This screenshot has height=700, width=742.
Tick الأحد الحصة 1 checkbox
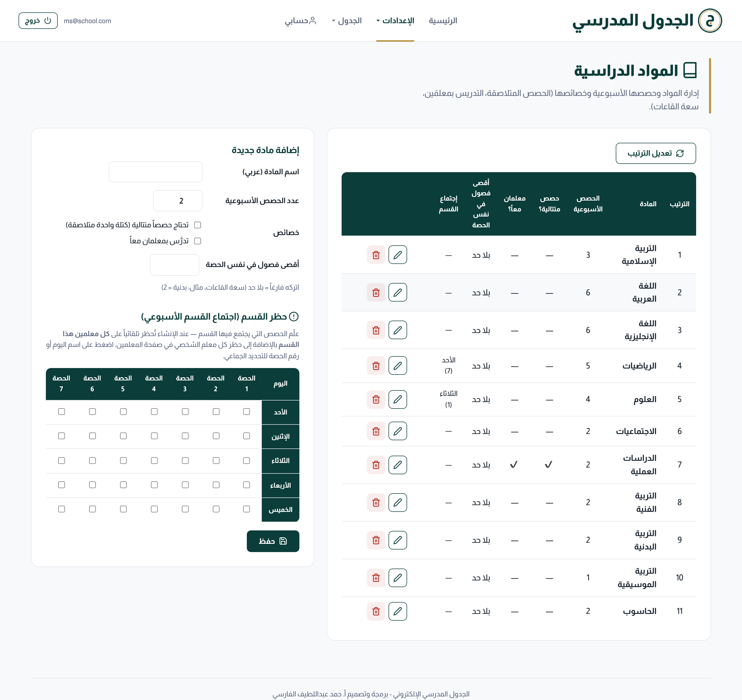pyautogui.click(x=246, y=411)
